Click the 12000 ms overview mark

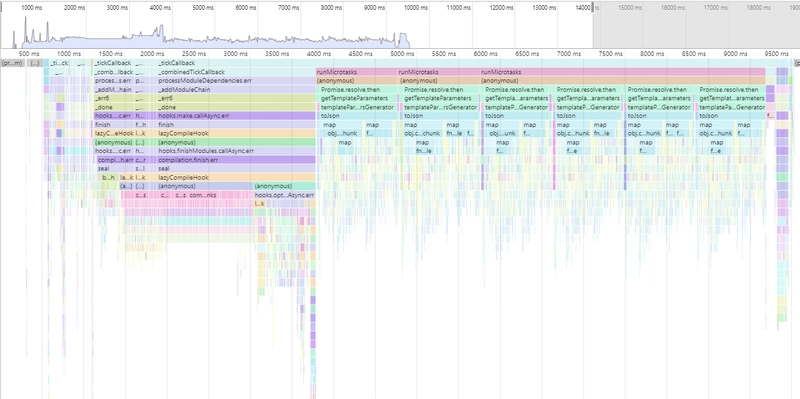coord(501,8)
